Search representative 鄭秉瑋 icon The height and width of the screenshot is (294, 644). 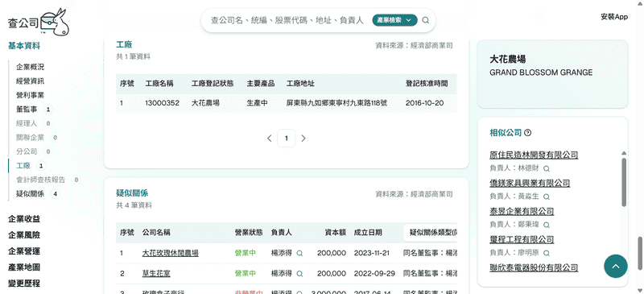pos(547,225)
